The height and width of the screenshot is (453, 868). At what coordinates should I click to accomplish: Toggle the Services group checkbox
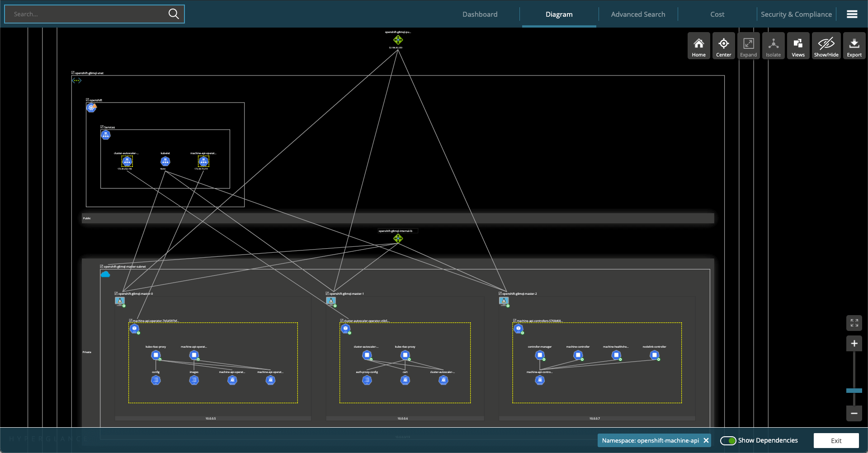pyautogui.click(x=102, y=127)
